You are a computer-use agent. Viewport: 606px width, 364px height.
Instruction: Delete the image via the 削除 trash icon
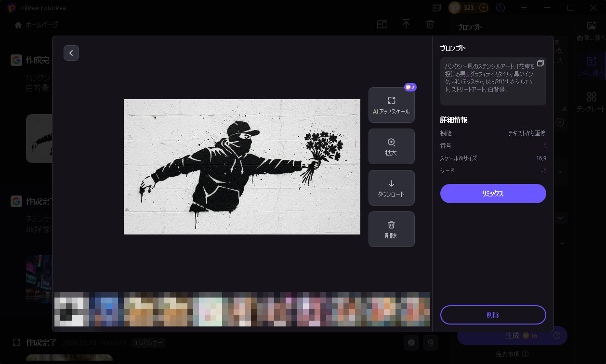391,229
